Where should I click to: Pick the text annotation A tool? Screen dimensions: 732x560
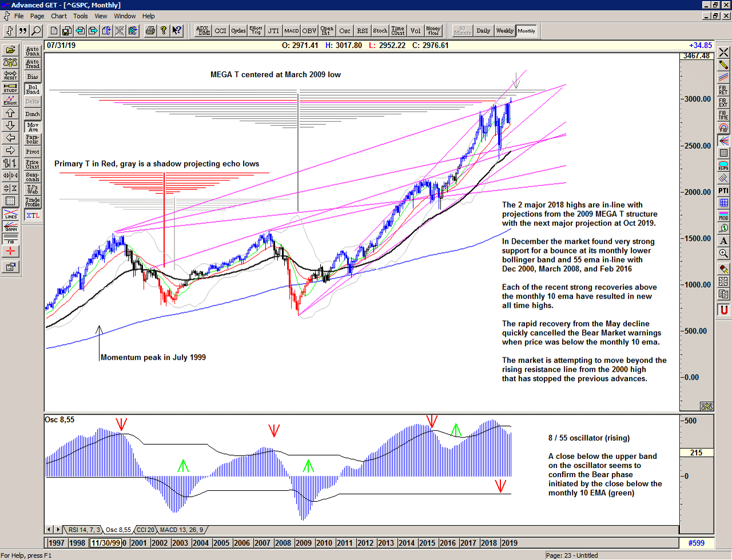click(x=723, y=241)
